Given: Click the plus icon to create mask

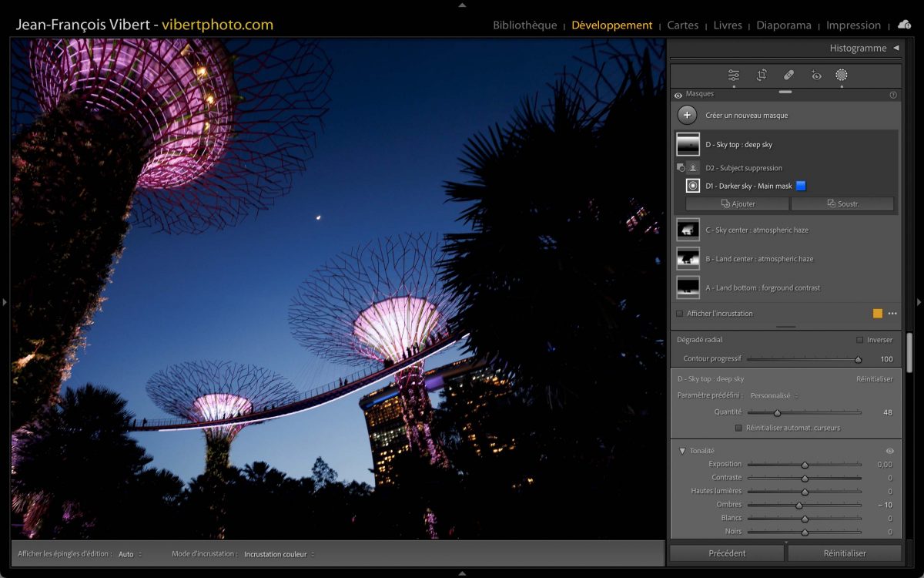Looking at the screenshot, I should point(687,116).
